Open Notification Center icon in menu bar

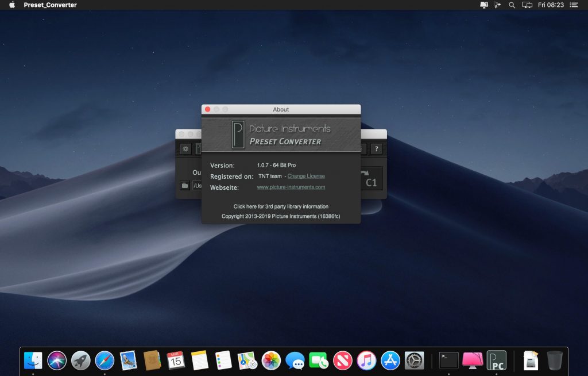pyautogui.click(x=573, y=5)
